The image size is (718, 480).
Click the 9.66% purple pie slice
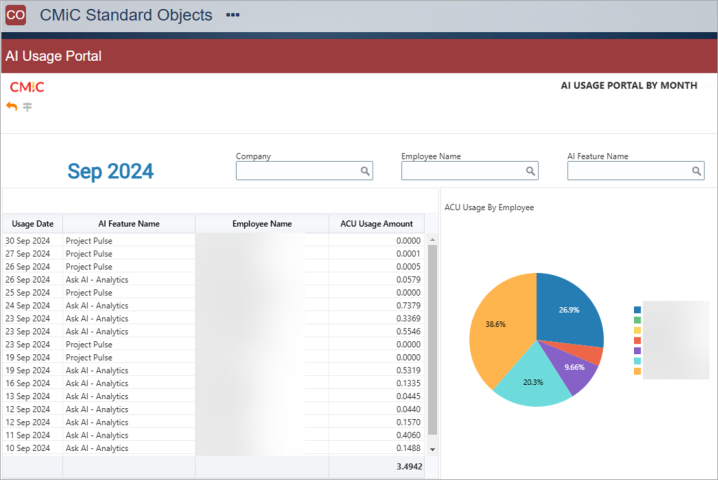pyautogui.click(x=574, y=367)
